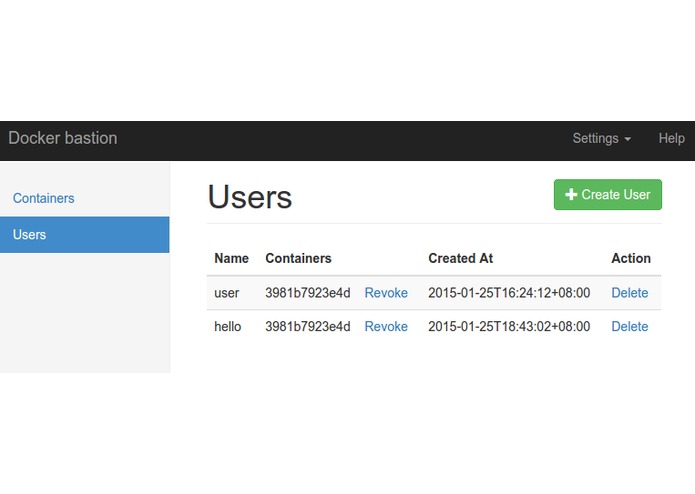This screenshot has height=494, width=695.
Task: Go to the Containers sidebar section
Action: (x=43, y=198)
